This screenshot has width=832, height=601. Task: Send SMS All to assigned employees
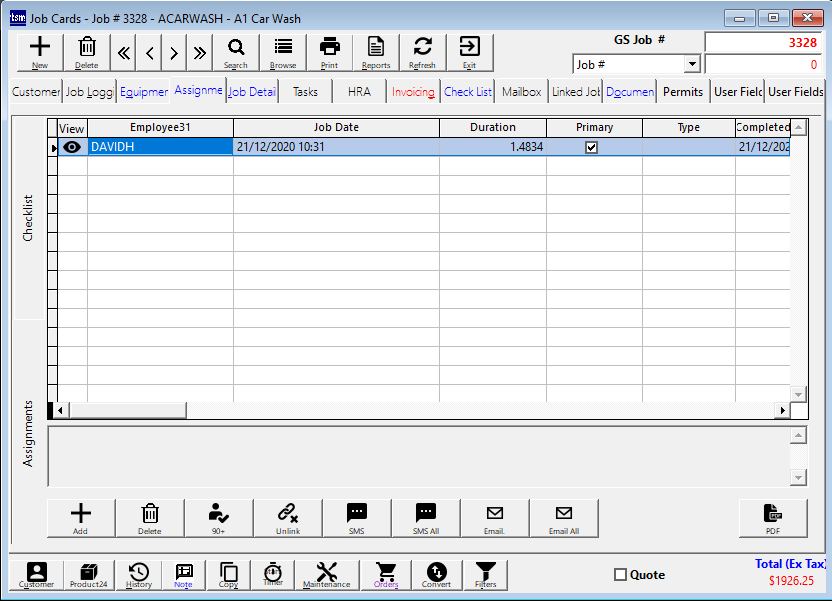click(426, 517)
